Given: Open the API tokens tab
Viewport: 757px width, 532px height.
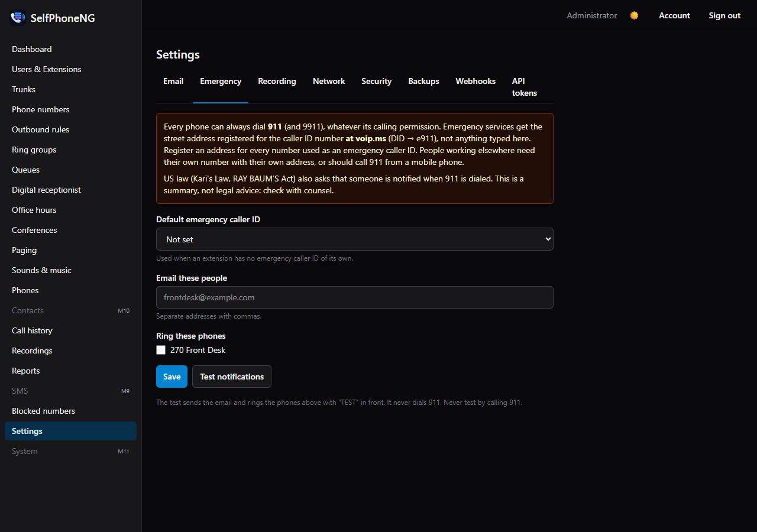Looking at the screenshot, I should pos(525,87).
